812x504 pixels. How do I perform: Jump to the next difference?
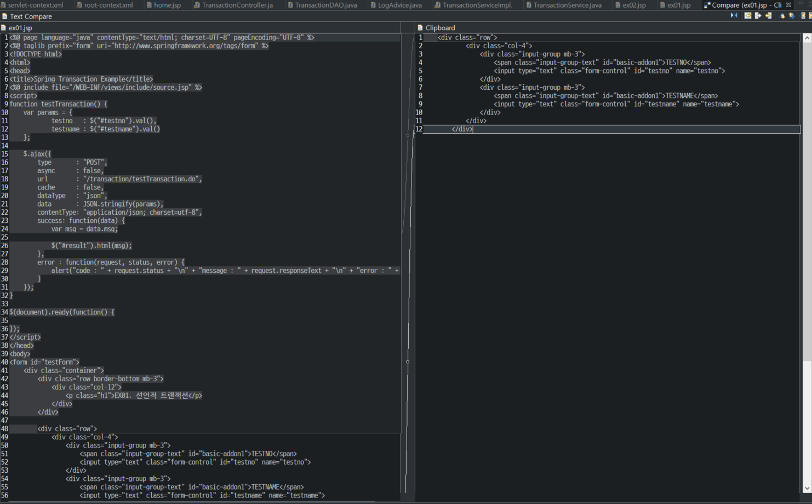pyautogui.click(x=782, y=15)
